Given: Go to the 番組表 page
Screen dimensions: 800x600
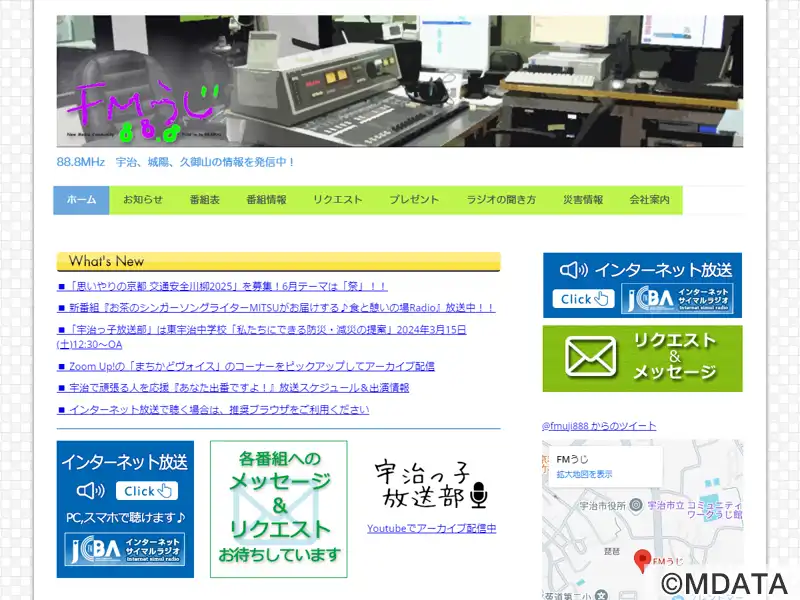Looking at the screenshot, I should coord(205,200).
